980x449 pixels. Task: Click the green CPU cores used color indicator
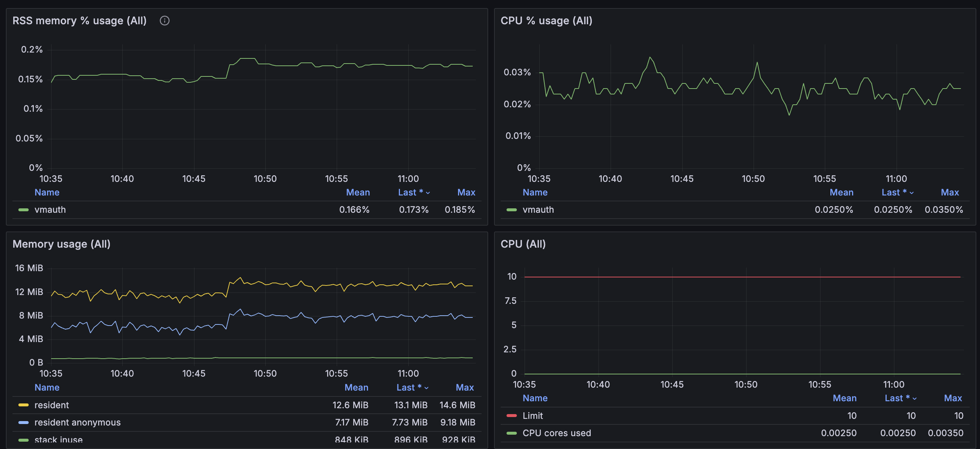pyautogui.click(x=512, y=433)
